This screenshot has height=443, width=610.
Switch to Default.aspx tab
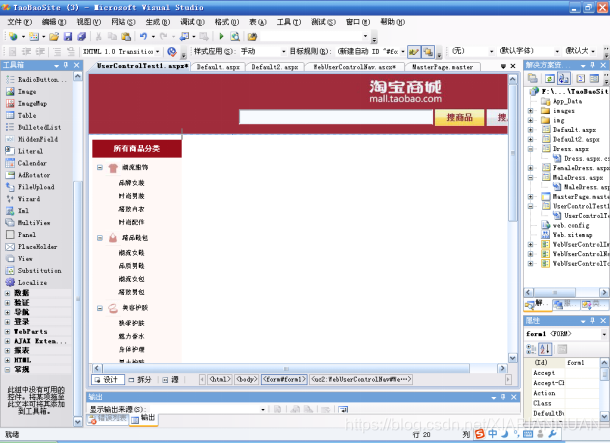[218, 67]
